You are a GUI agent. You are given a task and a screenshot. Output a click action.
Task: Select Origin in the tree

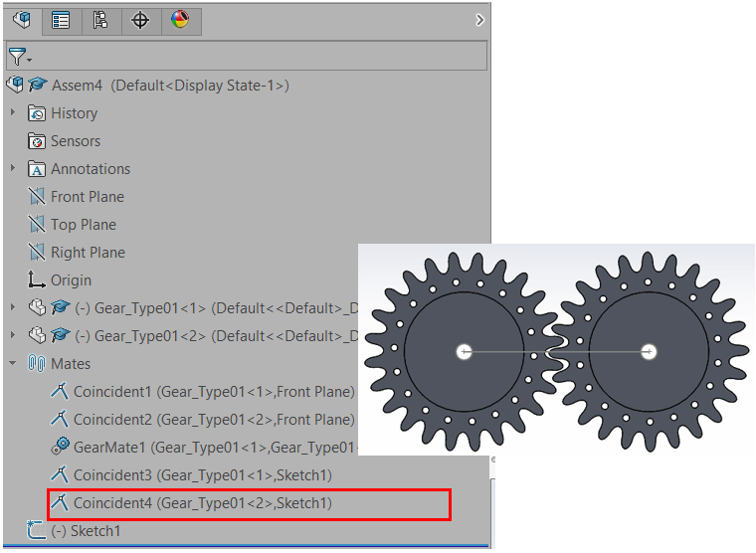[x=71, y=280]
